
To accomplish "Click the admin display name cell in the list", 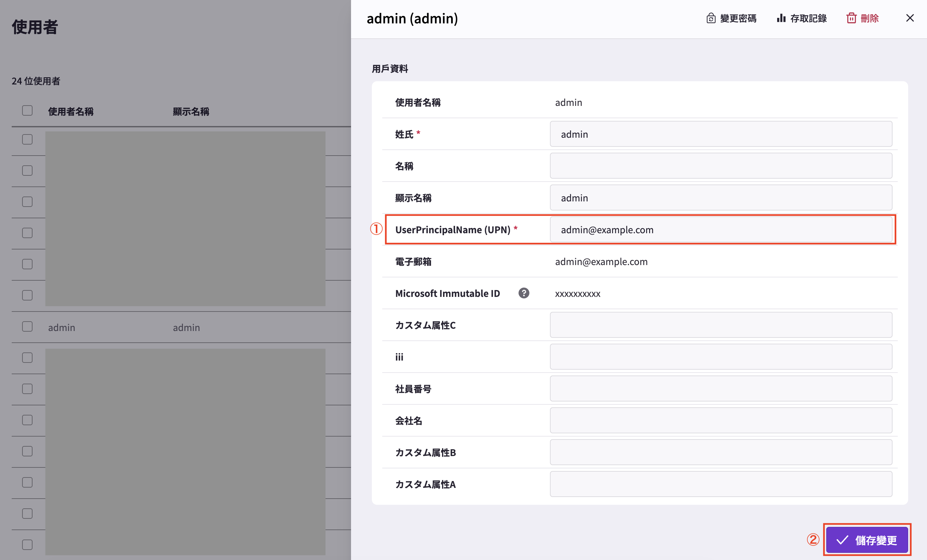I will (186, 327).
